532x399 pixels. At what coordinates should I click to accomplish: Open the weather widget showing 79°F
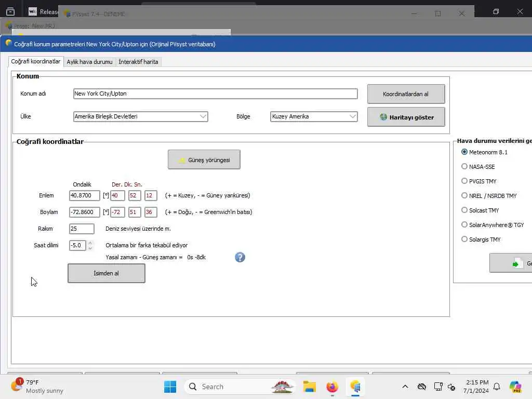[x=37, y=387]
